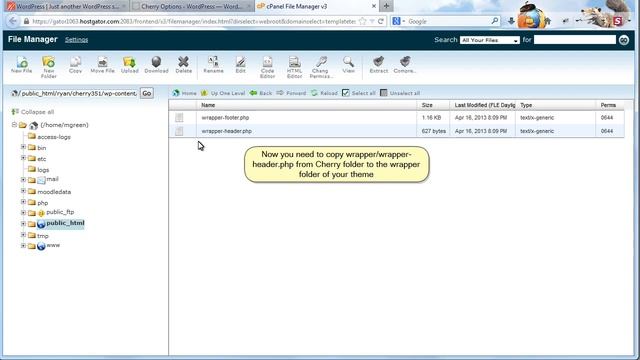
Task: Click Unselect all files
Action: (400, 93)
